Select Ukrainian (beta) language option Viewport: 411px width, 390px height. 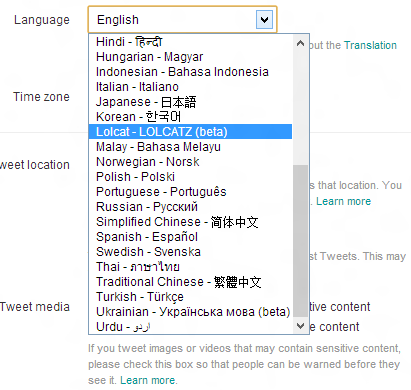(190, 312)
